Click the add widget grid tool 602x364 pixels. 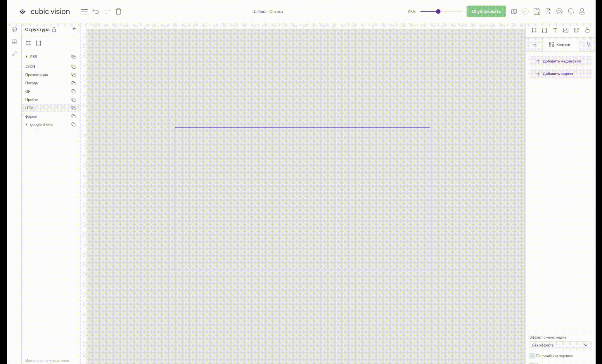576,30
